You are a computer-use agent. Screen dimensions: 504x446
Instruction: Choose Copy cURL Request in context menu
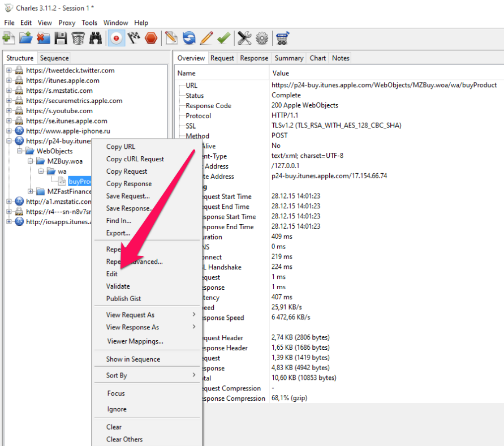click(135, 159)
